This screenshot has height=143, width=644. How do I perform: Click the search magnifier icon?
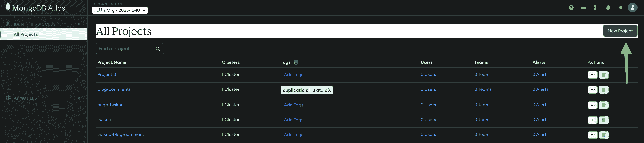point(158,49)
